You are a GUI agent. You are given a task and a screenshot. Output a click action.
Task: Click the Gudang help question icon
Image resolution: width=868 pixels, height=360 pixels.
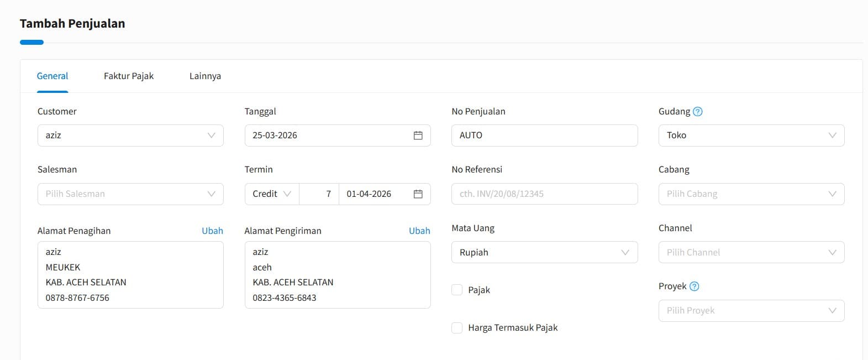pyautogui.click(x=697, y=112)
